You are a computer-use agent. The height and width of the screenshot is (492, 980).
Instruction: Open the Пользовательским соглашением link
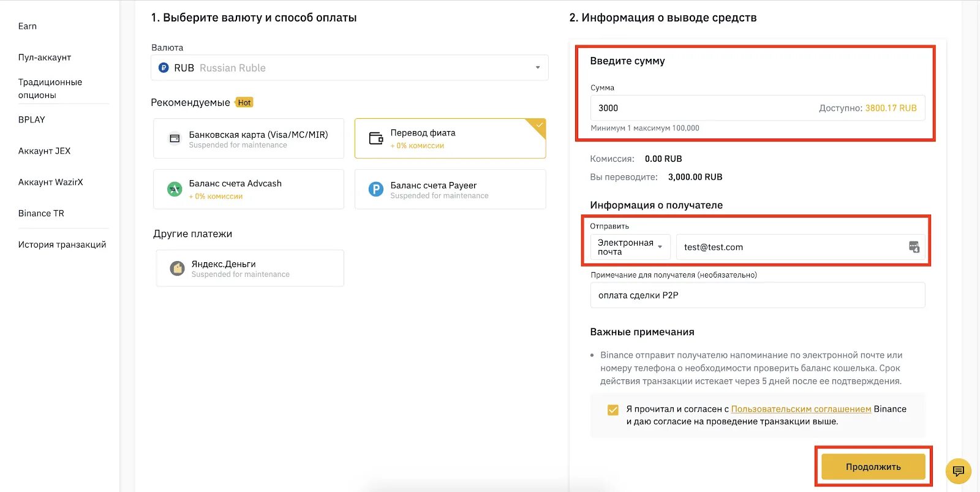point(801,409)
